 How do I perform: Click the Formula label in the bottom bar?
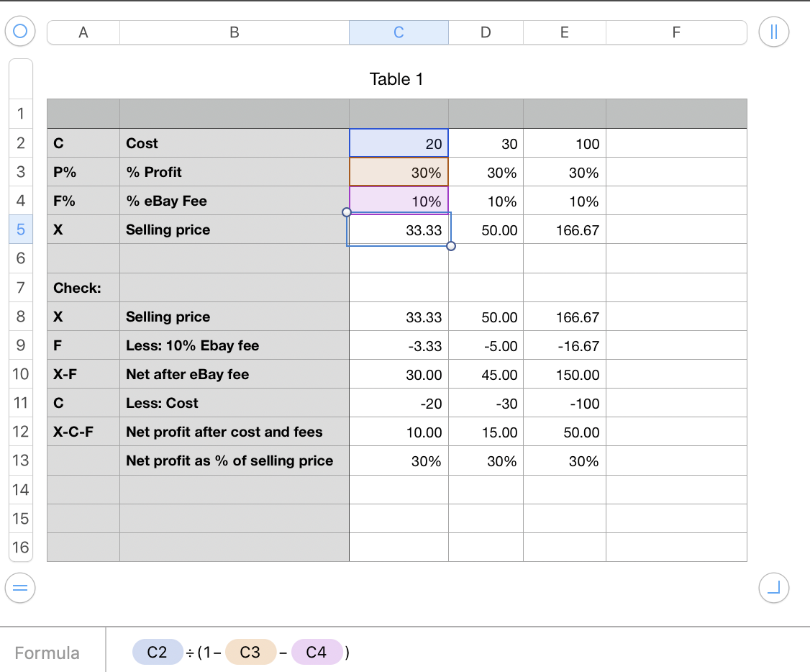click(x=47, y=652)
